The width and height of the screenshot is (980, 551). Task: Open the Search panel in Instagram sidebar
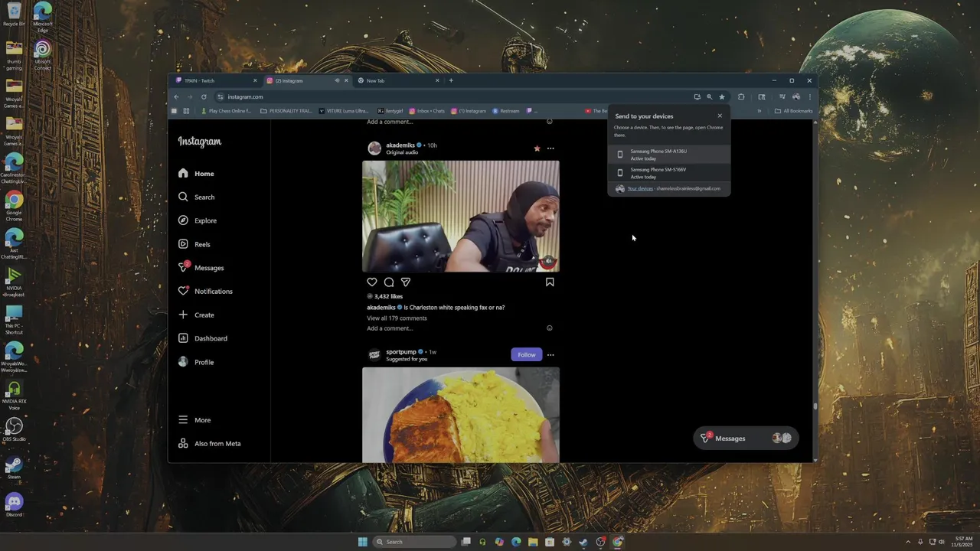point(196,197)
